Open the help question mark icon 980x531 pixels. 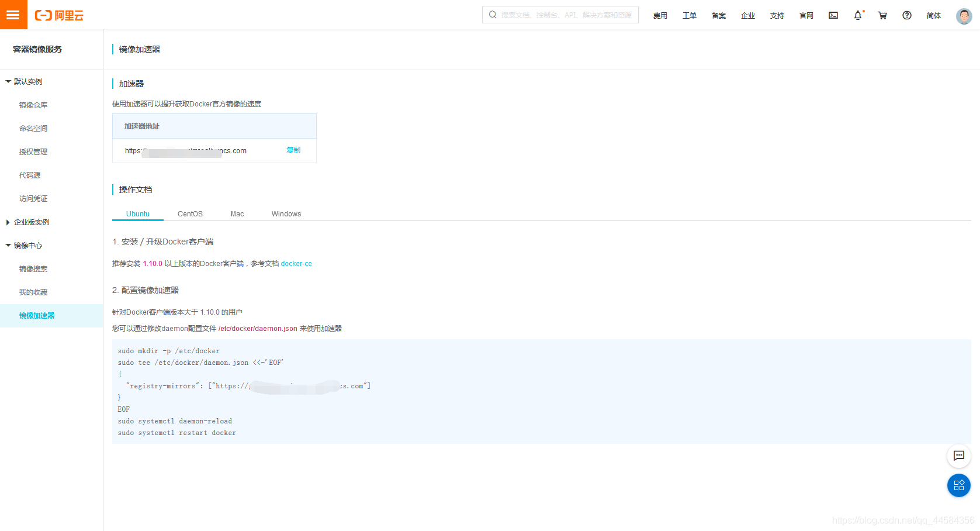(907, 15)
